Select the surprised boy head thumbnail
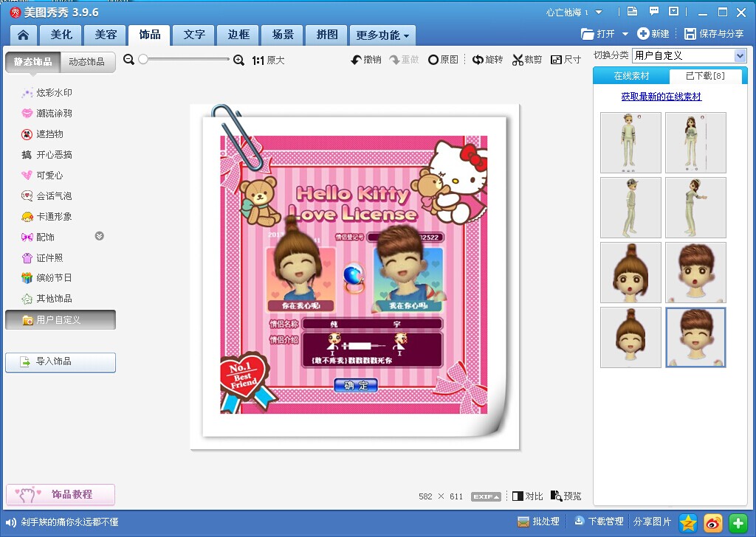 (x=695, y=273)
